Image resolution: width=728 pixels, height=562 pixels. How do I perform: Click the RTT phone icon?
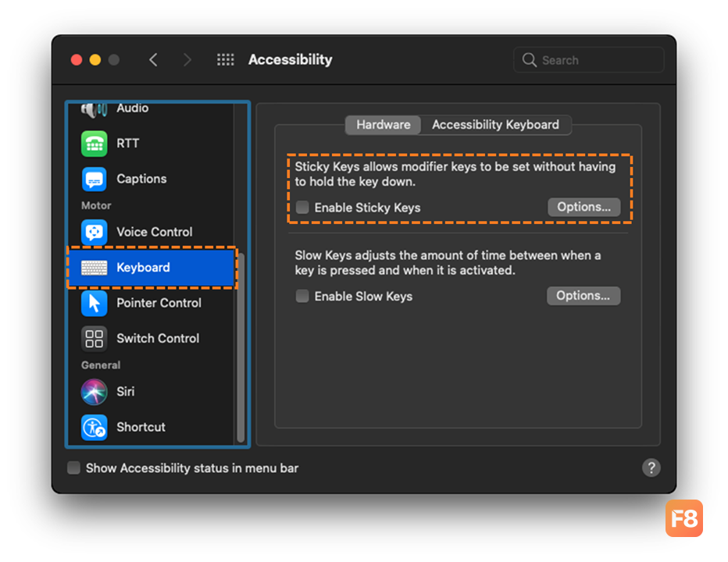click(x=95, y=144)
